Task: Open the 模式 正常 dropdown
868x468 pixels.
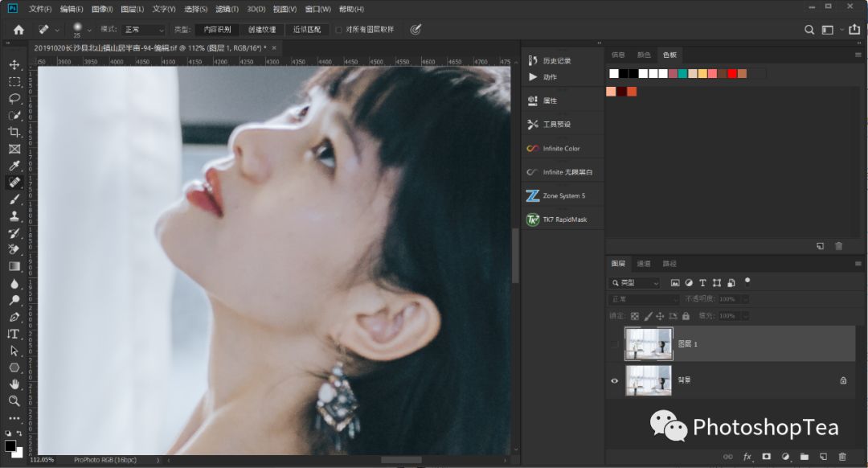Action: pyautogui.click(x=143, y=30)
